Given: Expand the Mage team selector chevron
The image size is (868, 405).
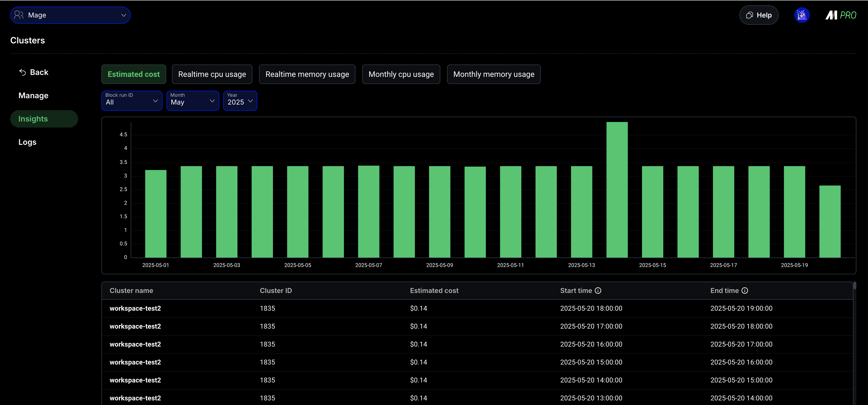Looking at the screenshot, I should (124, 15).
